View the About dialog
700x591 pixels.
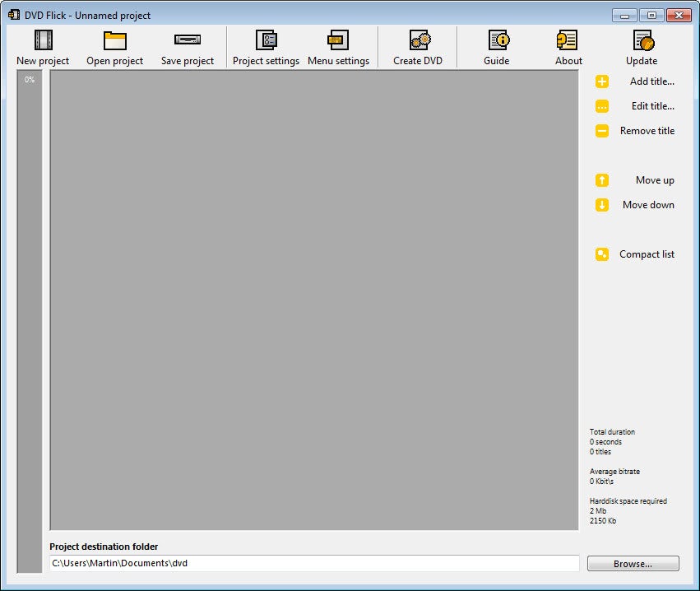tap(568, 45)
